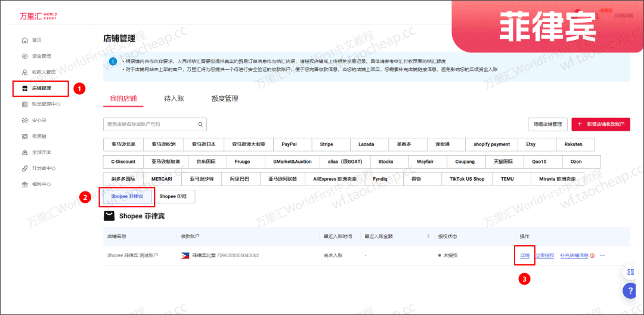Select the 亚马逊北美 platform filter

(123, 144)
